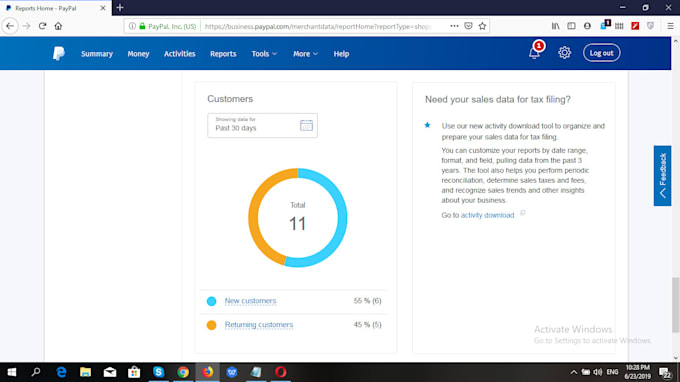Image resolution: width=680 pixels, height=382 pixels.
Task: Click the page vertical scrollbar thumb
Action: 675,305
